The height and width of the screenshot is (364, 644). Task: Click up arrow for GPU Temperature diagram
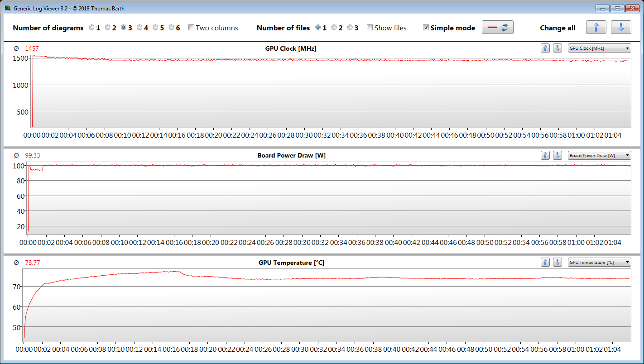[x=545, y=262]
